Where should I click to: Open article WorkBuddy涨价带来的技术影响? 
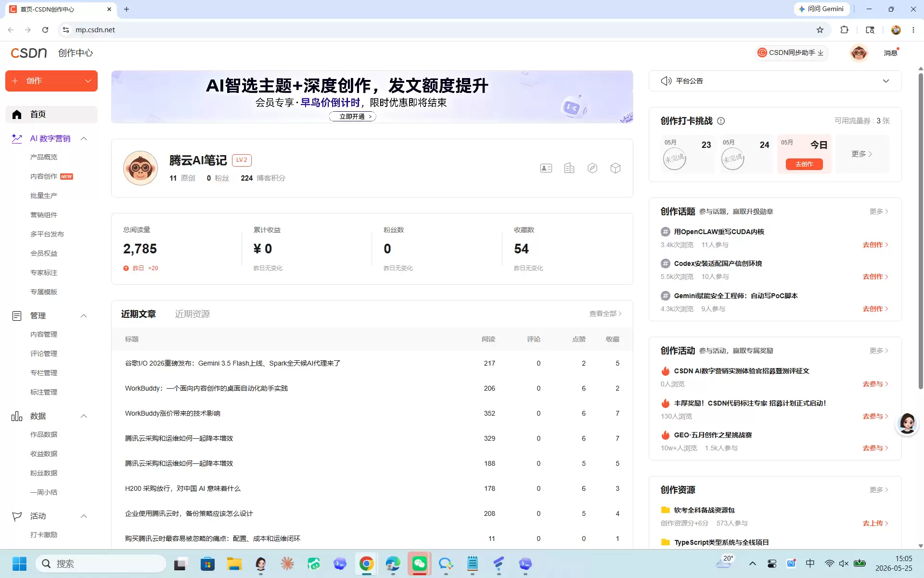click(x=173, y=413)
